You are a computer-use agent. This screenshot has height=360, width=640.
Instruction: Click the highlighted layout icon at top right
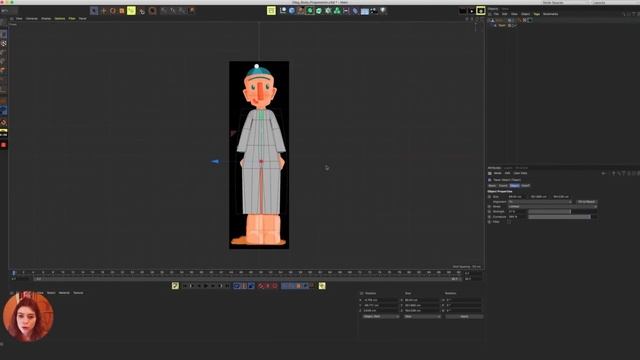[481, 11]
